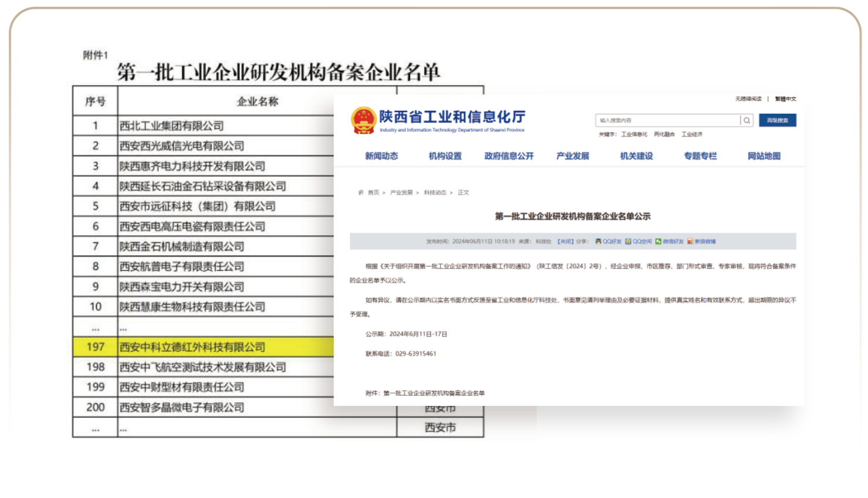The width and height of the screenshot is (868, 498).
Task: Click the national emblem logo
Action: click(364, 120)
